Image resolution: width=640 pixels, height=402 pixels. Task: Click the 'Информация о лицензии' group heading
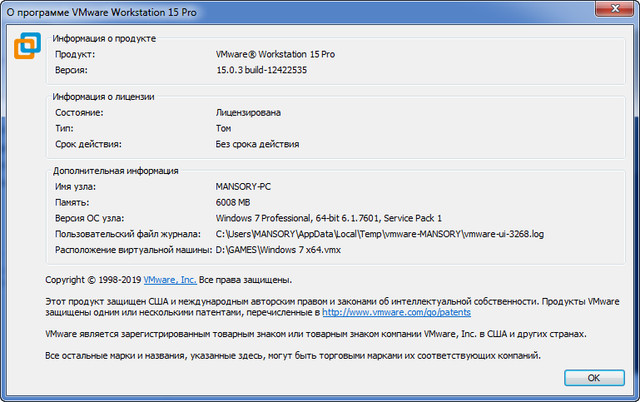click(x=103, y=97)
